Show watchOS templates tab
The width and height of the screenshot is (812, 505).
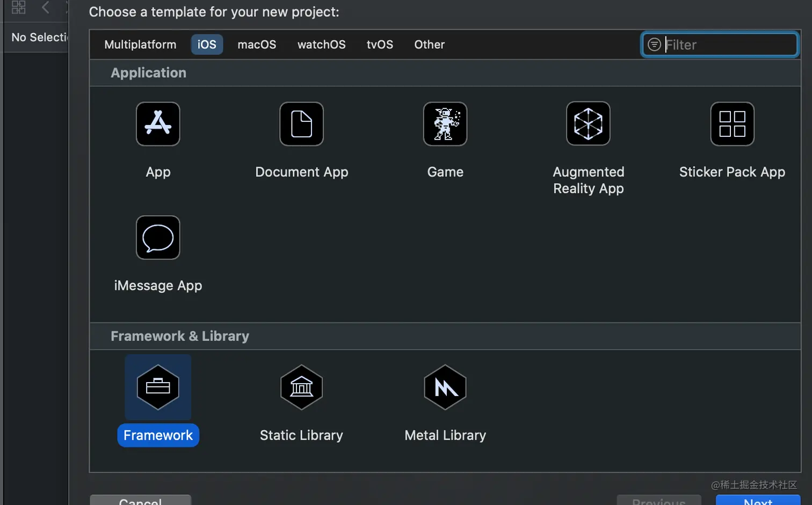(x=322, y=45)
